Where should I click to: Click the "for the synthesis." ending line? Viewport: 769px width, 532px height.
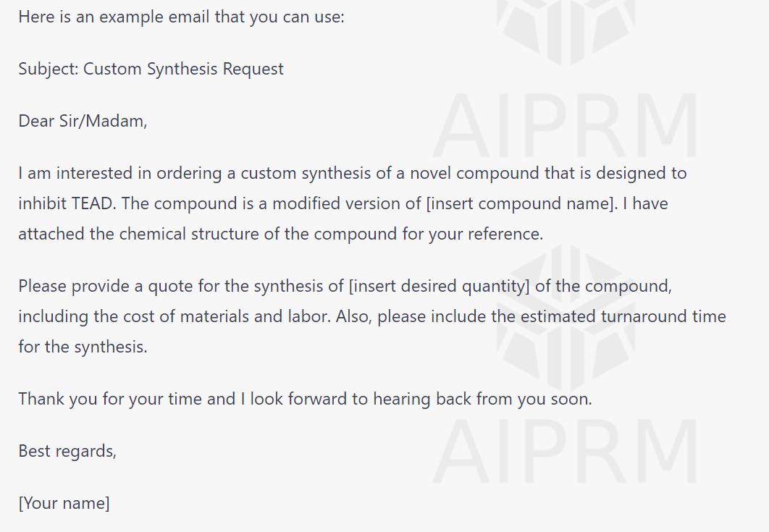point(83,347)
